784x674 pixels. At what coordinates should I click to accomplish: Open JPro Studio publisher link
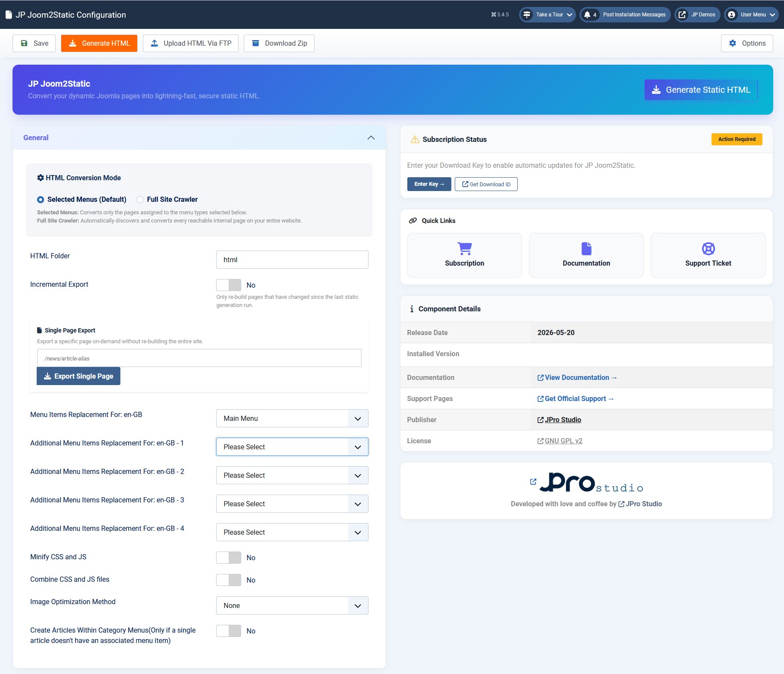click(559, 420)
